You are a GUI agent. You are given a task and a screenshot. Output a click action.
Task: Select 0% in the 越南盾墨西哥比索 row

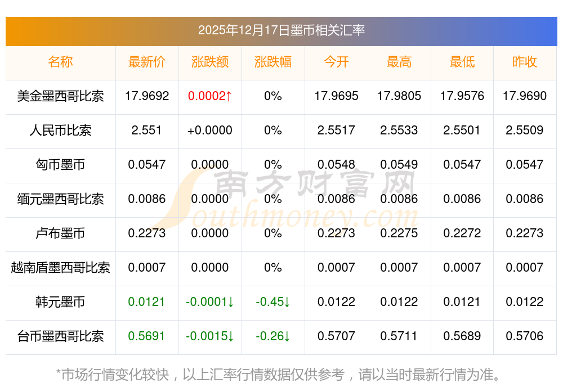pos(273,268)
